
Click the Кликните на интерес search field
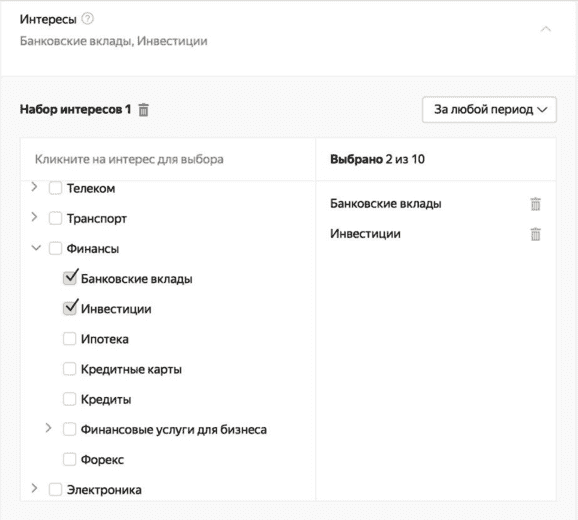point(168,159)
